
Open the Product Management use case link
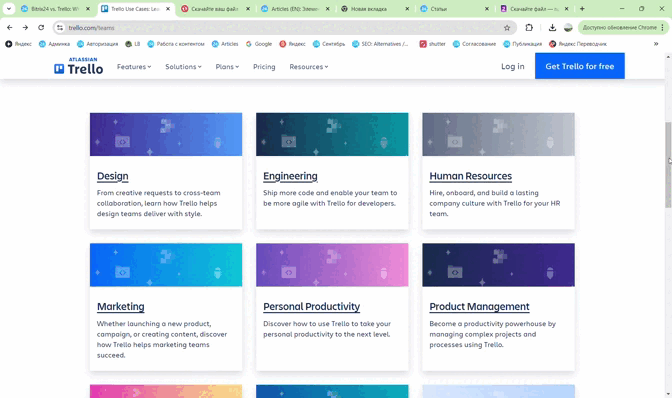pos(479,307)
